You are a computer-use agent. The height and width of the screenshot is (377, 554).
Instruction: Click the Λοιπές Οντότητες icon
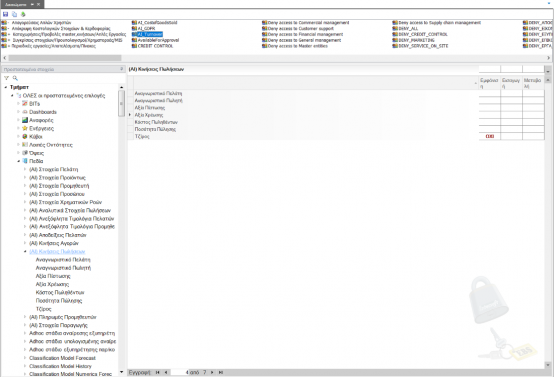click(x=25, y=145)
